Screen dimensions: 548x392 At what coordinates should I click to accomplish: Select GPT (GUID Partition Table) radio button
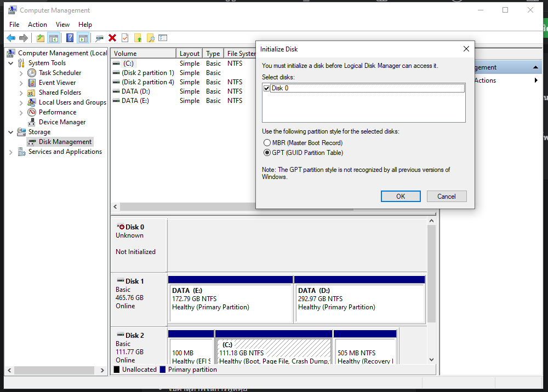click(x=267, y=153)
